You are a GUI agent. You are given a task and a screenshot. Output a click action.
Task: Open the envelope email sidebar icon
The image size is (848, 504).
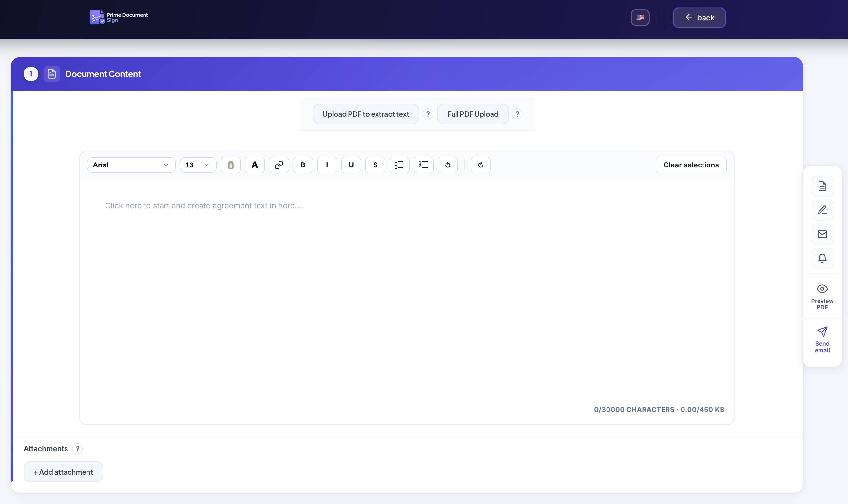pyautogui.click(x=822, y=234)
